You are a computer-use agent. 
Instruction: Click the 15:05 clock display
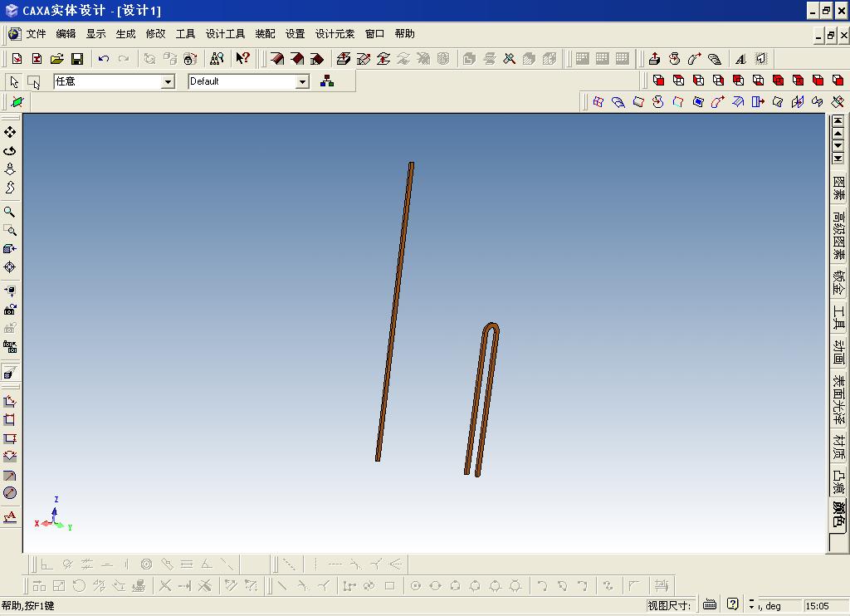pos(817,606)
